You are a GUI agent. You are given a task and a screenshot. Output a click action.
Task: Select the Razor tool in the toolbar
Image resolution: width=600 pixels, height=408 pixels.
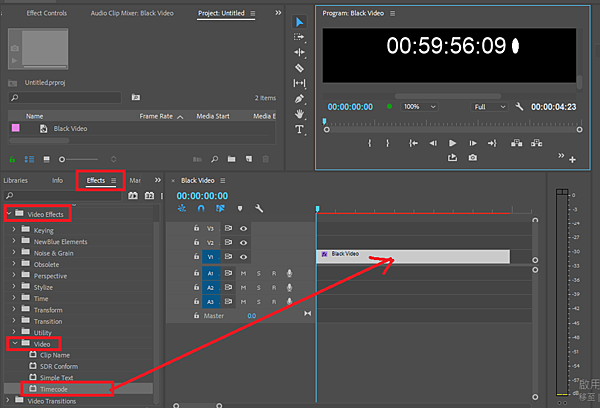click(x=300, y=68)
